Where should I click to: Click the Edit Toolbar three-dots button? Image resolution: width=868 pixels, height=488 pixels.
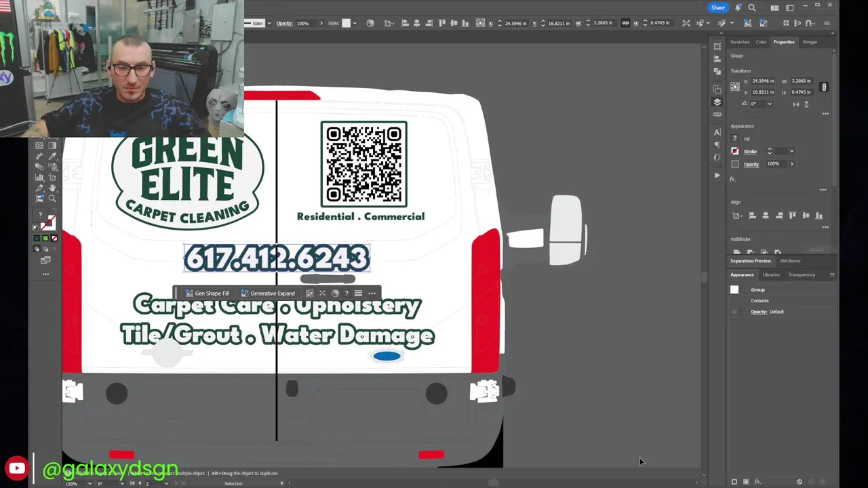45,274
